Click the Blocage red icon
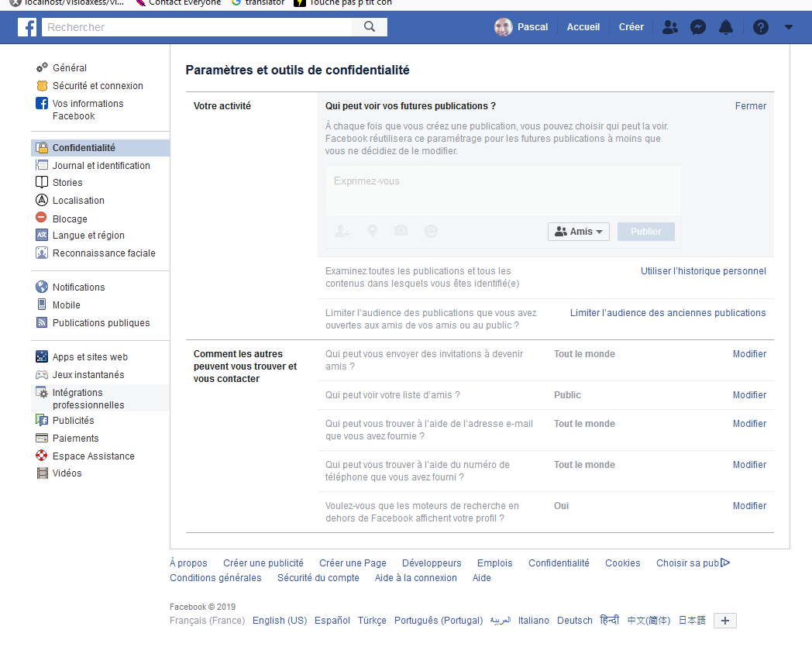Screen dimensions: 812x671 tap(41, 217)
